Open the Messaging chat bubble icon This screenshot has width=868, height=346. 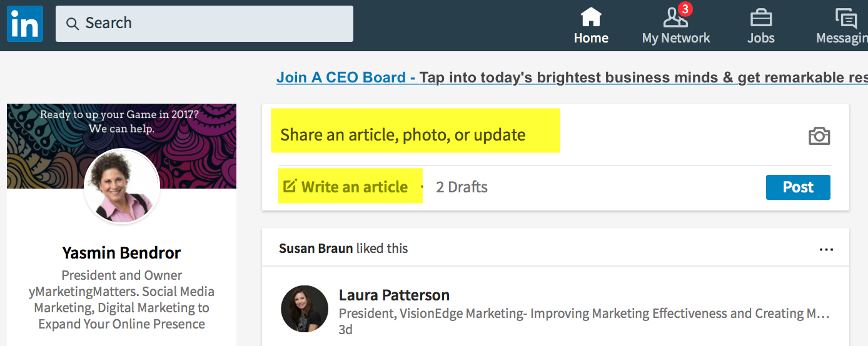click(846, 17)
